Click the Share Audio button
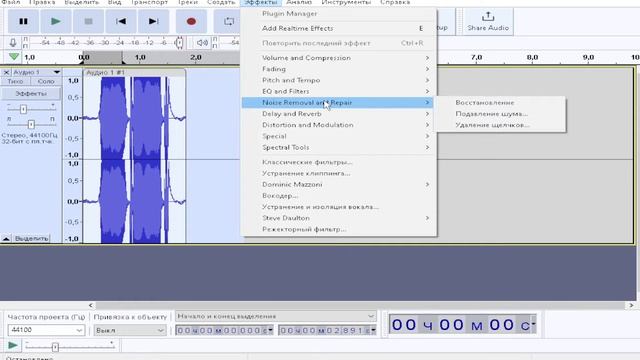 point(488,21)
